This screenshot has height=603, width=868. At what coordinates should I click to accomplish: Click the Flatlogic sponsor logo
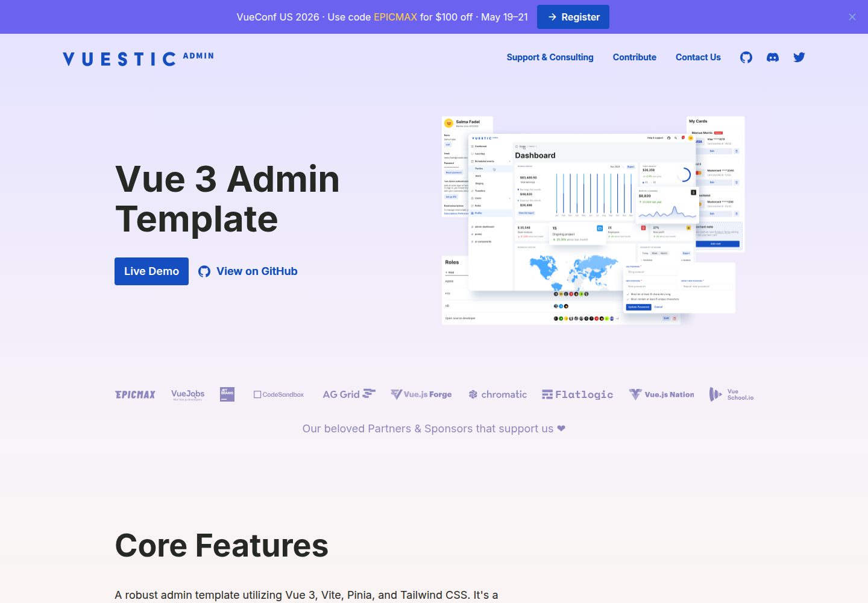click(577, 394)
